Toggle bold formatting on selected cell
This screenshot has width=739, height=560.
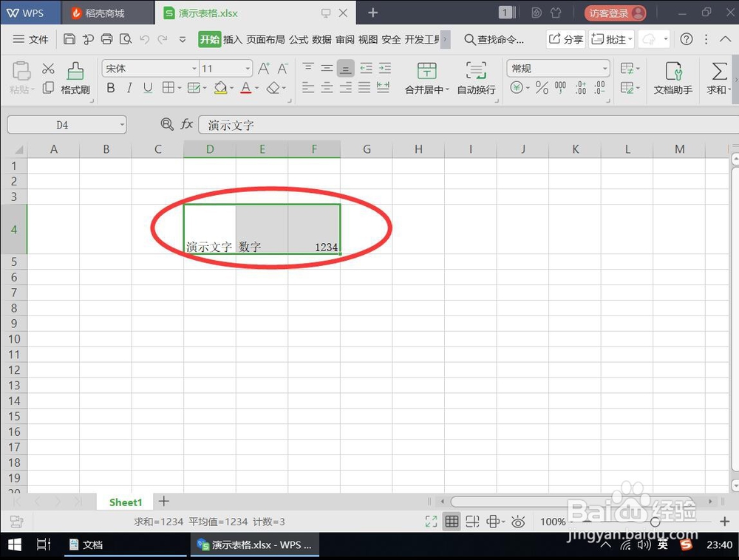click(110, 88)
